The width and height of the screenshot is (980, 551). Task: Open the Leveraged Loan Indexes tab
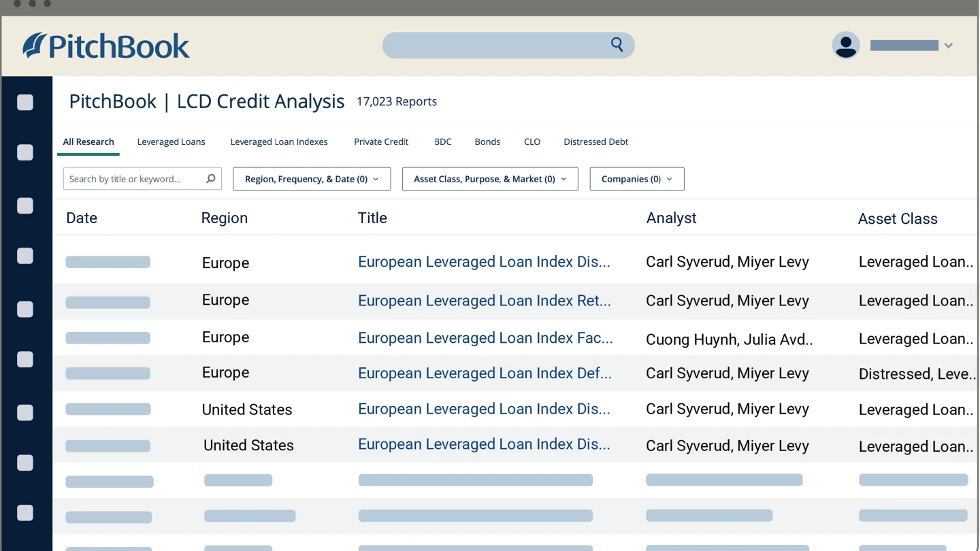coord(279,141)
